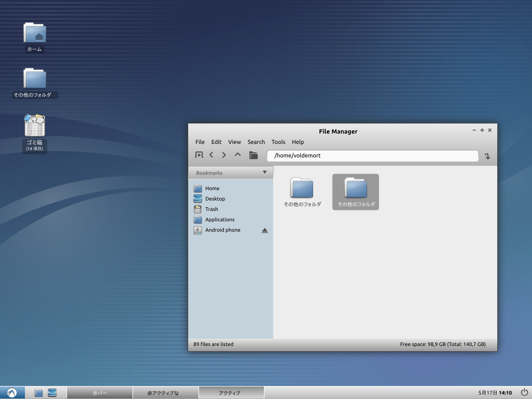The image size is (532, 399).
Task: Open the Search menu
Action: [x=256, y=142]
